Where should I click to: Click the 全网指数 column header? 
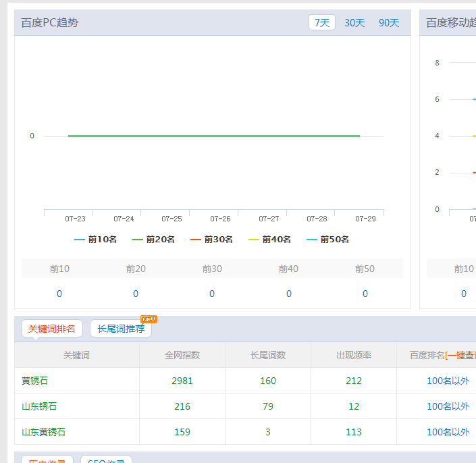point(182,355)
